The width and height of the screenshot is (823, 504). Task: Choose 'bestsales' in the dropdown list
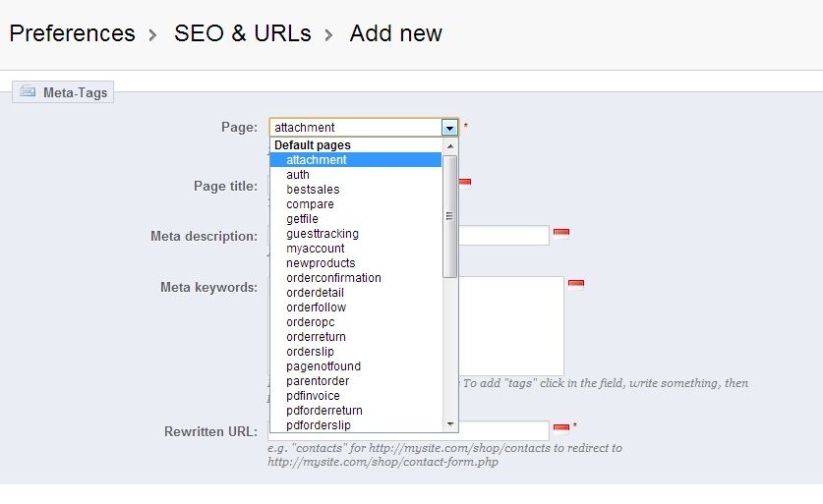tap(313, 190)
